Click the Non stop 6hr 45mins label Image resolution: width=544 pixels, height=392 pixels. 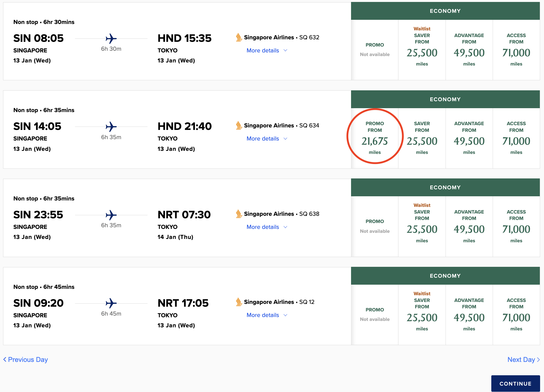[x=44, y=287]
